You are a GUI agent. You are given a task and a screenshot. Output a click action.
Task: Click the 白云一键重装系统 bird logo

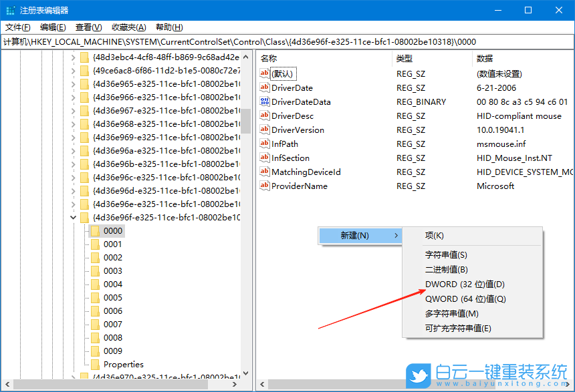click(417, 374)
